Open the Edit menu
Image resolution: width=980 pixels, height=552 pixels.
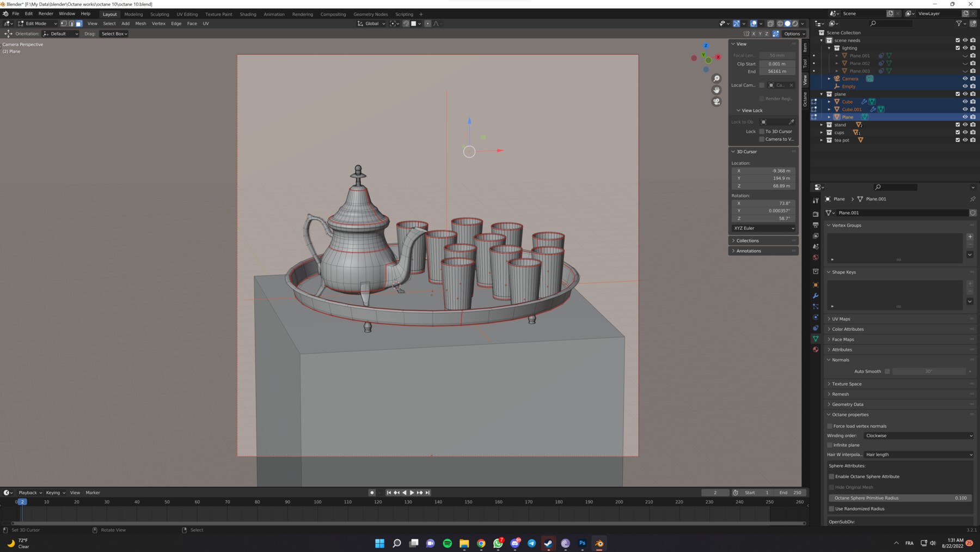(x=28, y=14)
